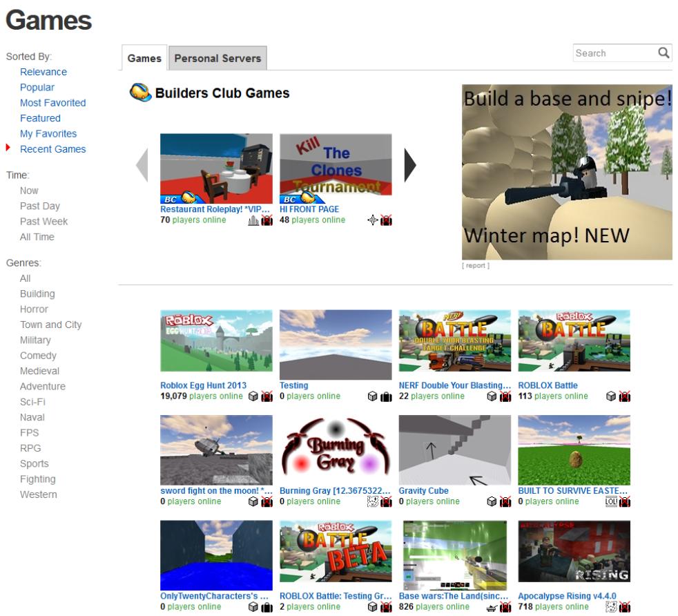678x616 pixels.
Task: Choose the Western genre
Action: click(x=39, y=494)
